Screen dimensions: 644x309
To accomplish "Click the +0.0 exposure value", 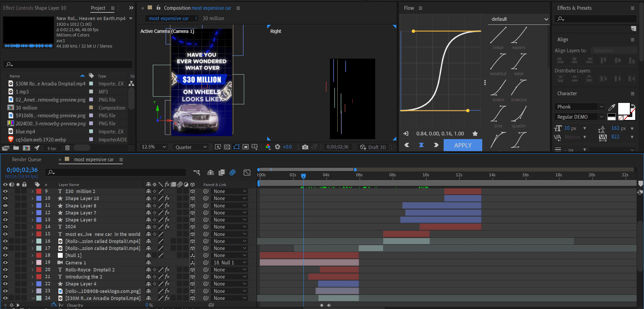I will (x=287, y=147).
